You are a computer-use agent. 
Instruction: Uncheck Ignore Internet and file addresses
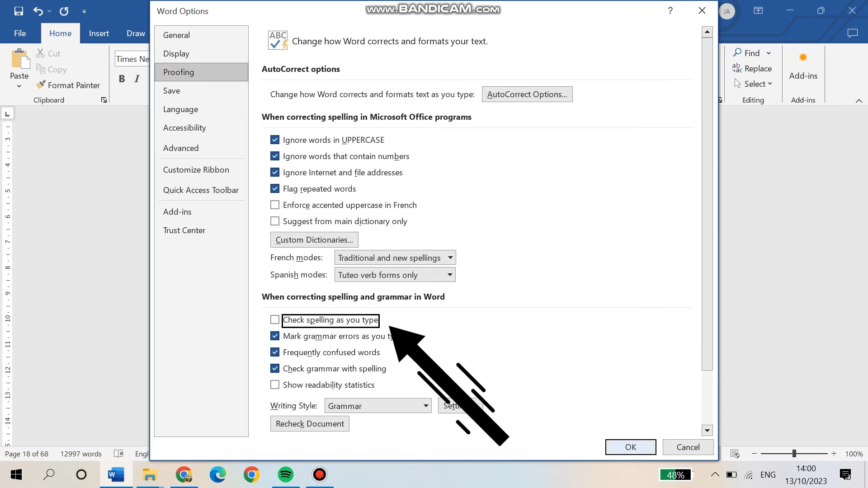coord(275,172)
